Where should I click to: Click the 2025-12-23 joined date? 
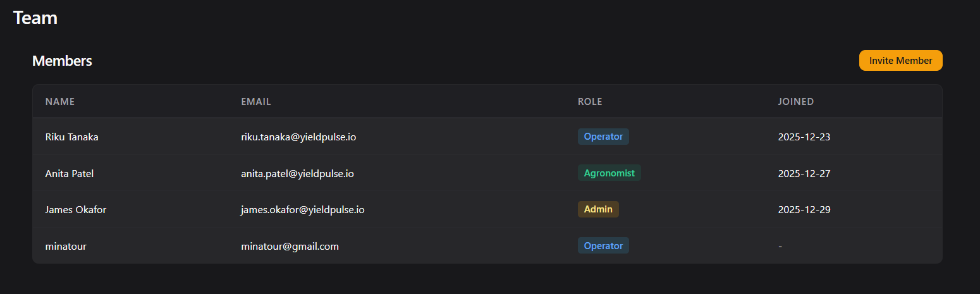click(804, 137)
